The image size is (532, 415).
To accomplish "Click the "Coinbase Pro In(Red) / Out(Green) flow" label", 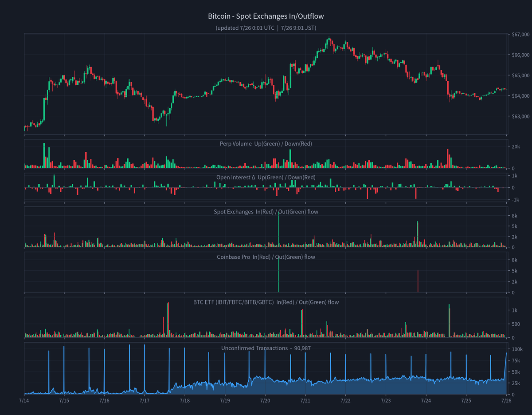I will [x=266, y=257].
